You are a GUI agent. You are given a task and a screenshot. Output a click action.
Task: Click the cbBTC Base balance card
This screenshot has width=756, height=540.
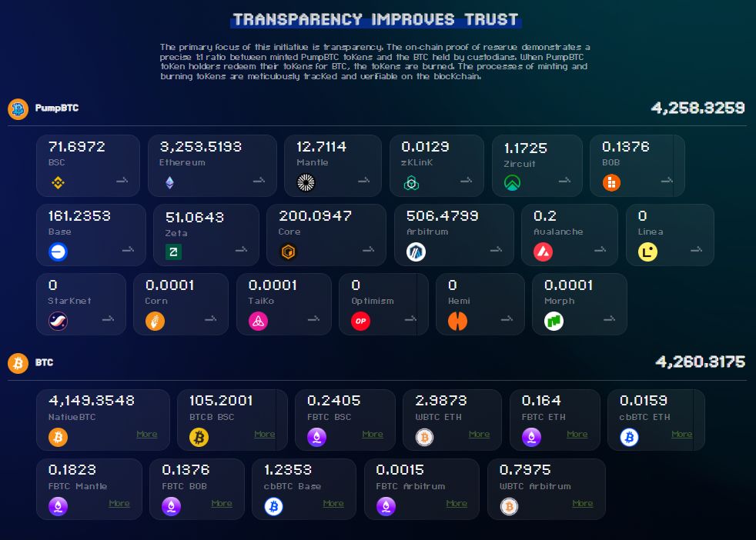click(303, 488)
